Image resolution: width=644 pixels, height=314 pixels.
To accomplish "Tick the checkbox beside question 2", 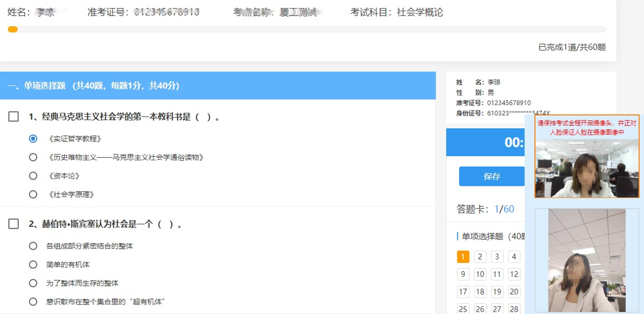I will tap(14, 224).
